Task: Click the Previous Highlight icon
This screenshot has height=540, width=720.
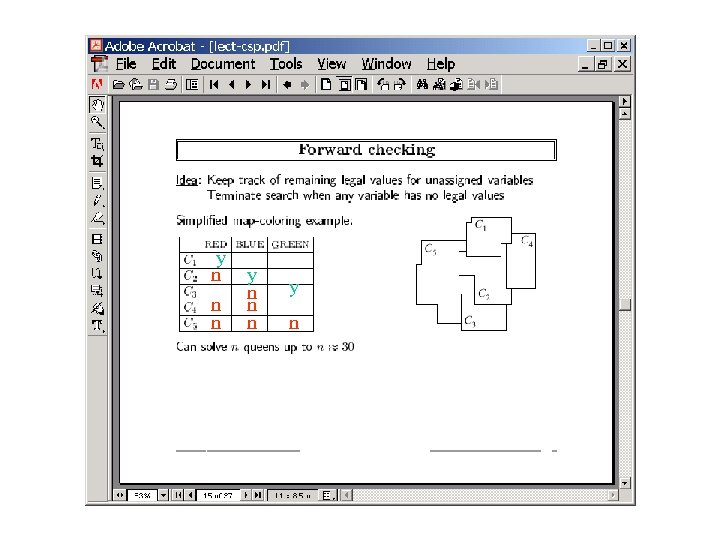Action: click(x=473, y=84)
